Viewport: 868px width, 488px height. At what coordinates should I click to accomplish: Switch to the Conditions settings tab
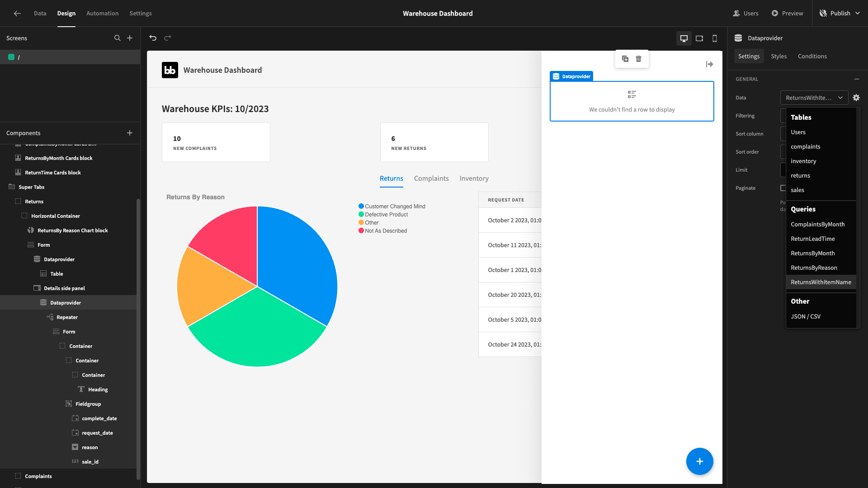(x=812, y=56)
